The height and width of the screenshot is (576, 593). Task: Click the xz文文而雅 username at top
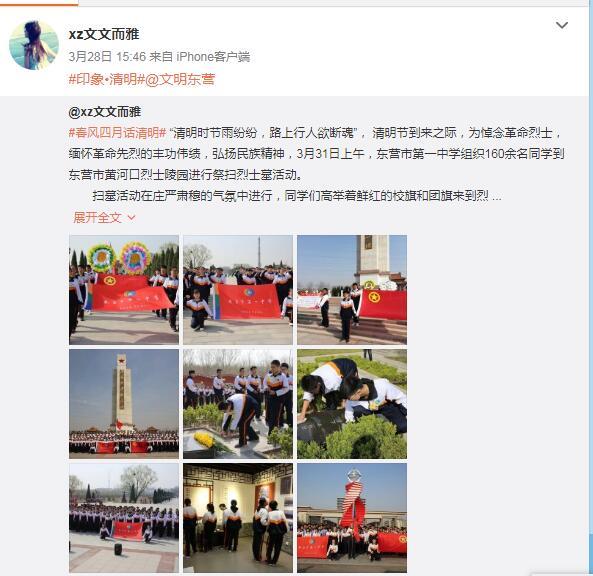click(104, 34)
